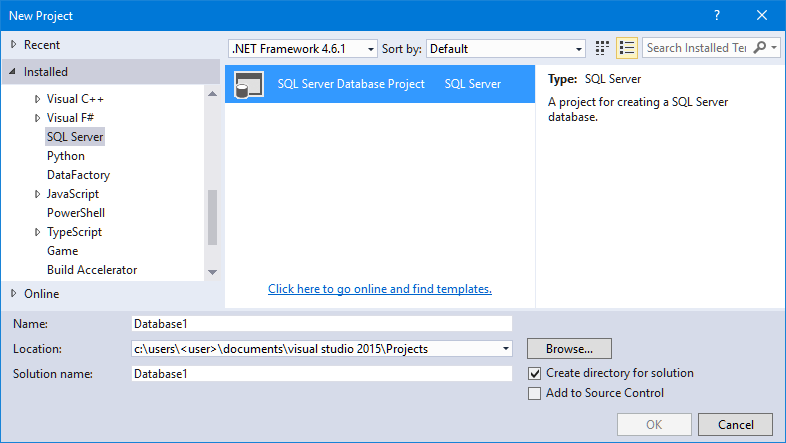Click the OK button
The width and height of the screenshot is (786, 443).
[x=654, y=424]
